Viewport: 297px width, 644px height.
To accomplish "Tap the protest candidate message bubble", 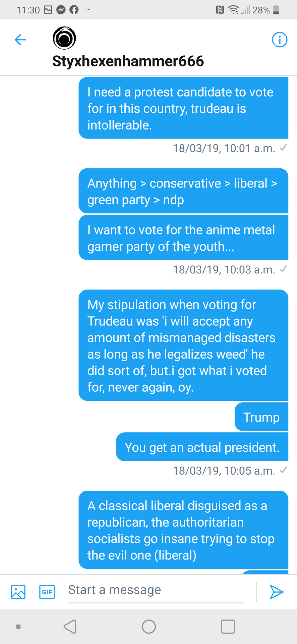I will click(183, 108).
